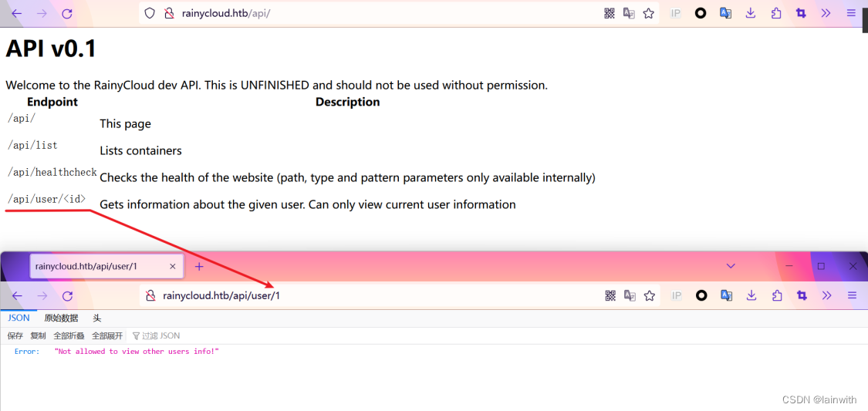Click the black circle extension in lower toolbar
868x411 pixels.
click(701, 296)
